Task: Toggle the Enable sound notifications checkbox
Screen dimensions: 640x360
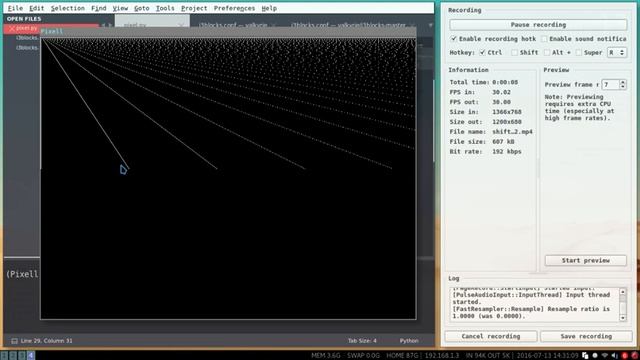Action: 544,39
